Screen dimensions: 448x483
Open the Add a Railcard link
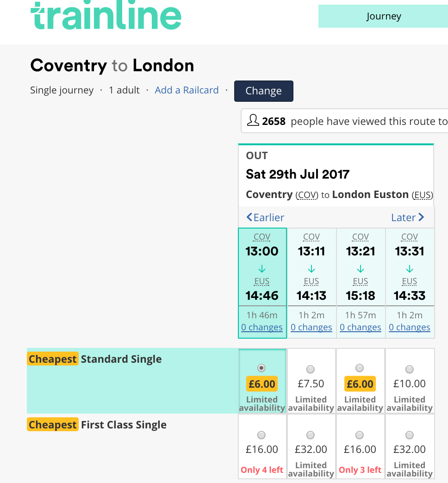[187, 90]
